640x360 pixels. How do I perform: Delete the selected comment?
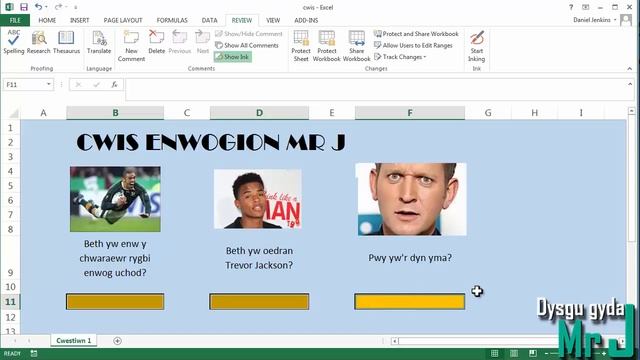[156, 42]
